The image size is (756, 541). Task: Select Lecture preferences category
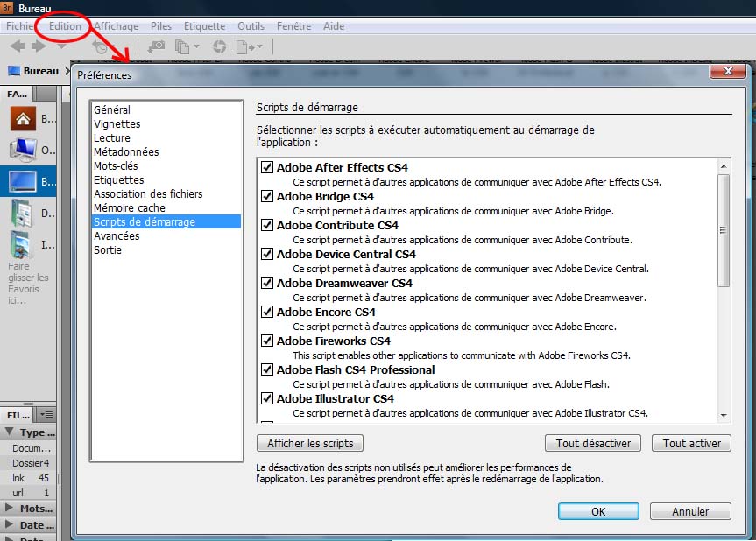point(112,137)
